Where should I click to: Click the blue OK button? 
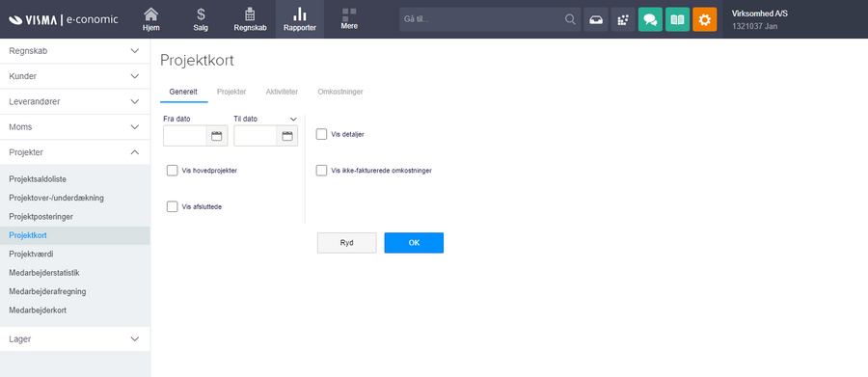click(414, 242)
